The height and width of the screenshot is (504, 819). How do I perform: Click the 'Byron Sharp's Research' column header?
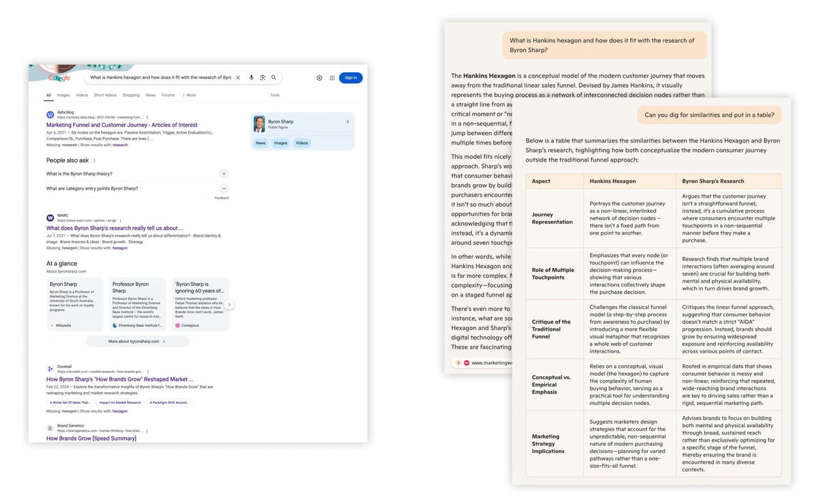pyautogui.click(x=713, y=181)
